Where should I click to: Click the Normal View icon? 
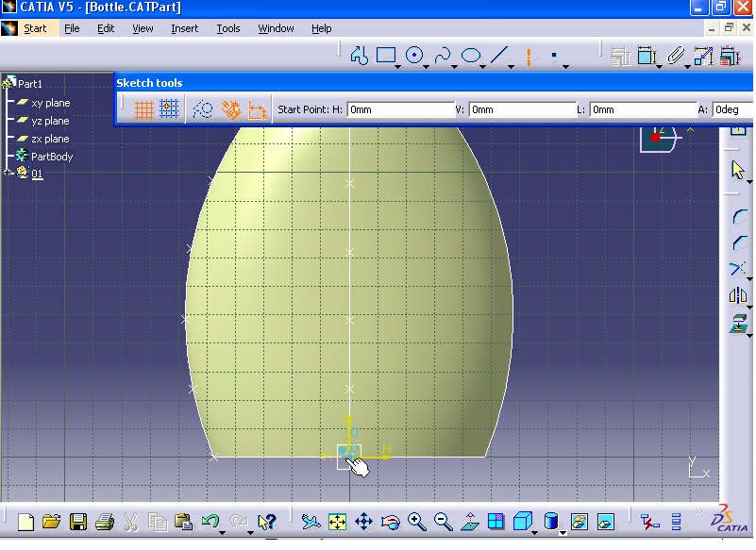point(470,522)
